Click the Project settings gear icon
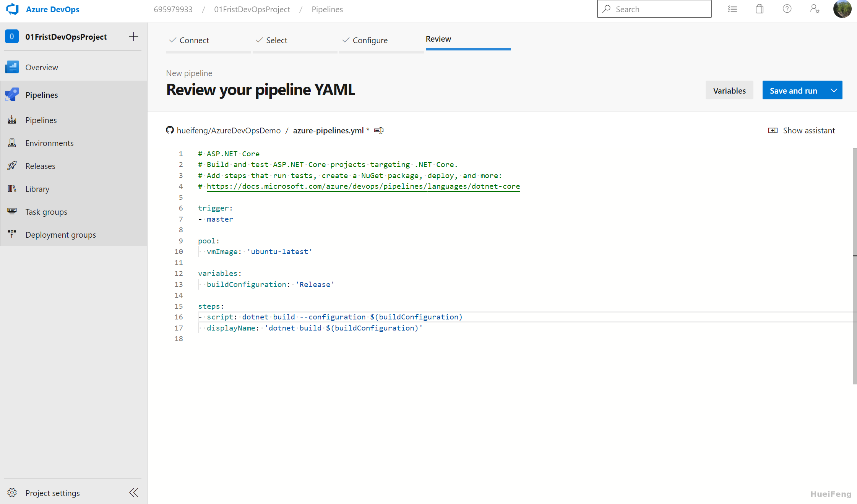This screenshot has width=857, height=504. (12, 493)
